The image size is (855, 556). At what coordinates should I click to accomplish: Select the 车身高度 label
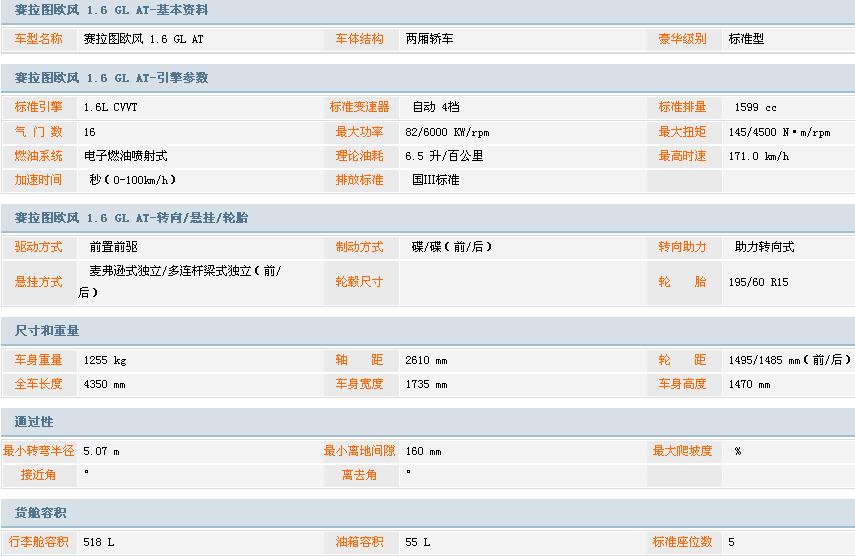click(682, 384)
